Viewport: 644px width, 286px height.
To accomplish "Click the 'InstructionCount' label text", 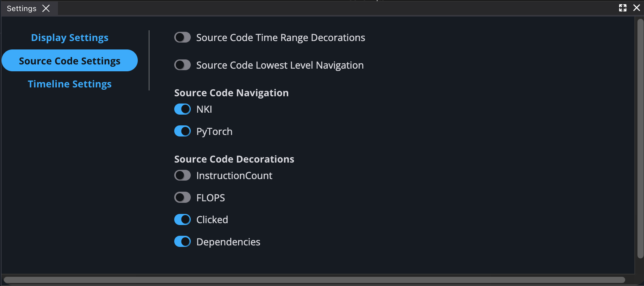I will coord(234,176).
